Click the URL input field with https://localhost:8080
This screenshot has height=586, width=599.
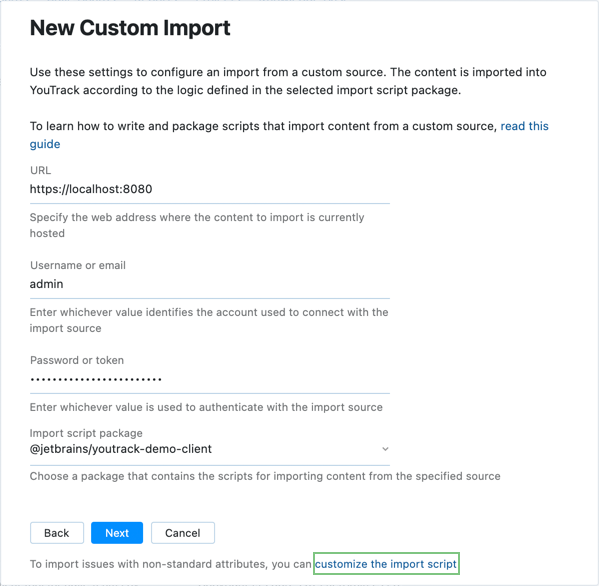pos(210,189)
